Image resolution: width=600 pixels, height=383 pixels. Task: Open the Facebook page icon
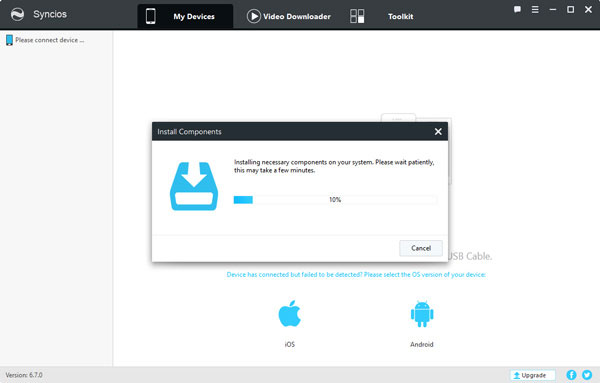[571, 375]
